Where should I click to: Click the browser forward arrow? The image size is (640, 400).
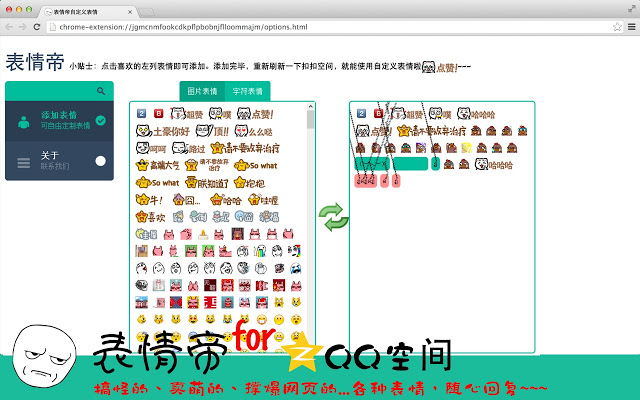click(23, 27)
